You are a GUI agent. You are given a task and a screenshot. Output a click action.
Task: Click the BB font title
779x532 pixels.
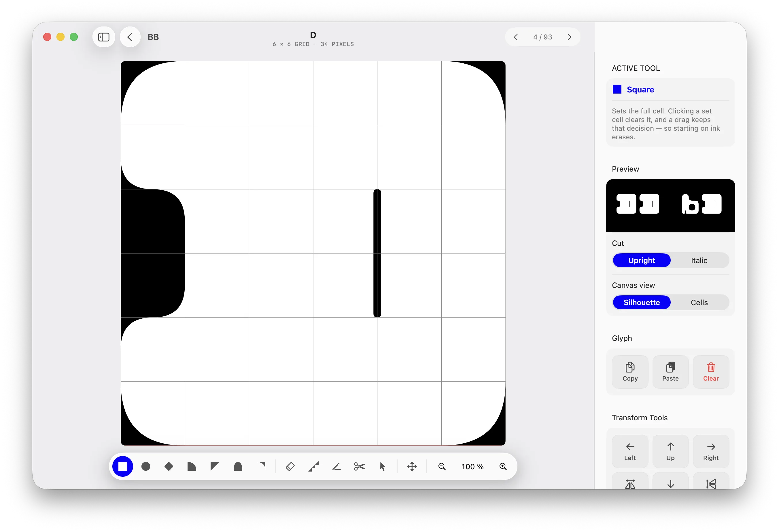[153, 37]
